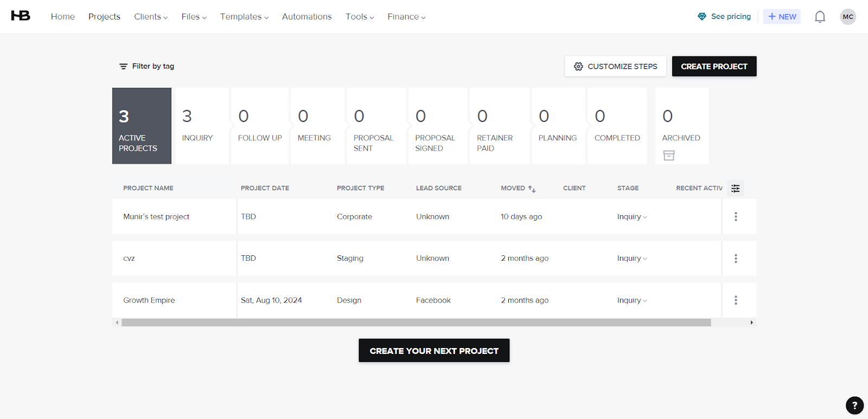This screenshot has height=419, width=868.
Task: Click the HoneyBook logo icon
Action: coord(21,16)
